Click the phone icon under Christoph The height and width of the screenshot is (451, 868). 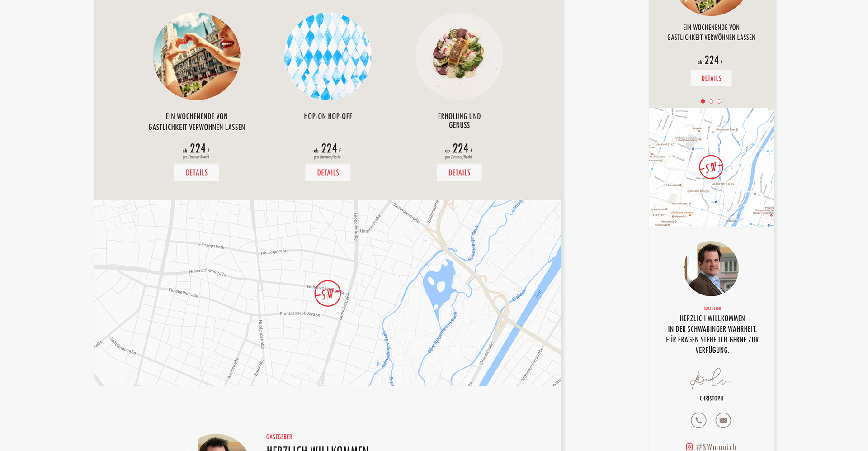point(698,420)
